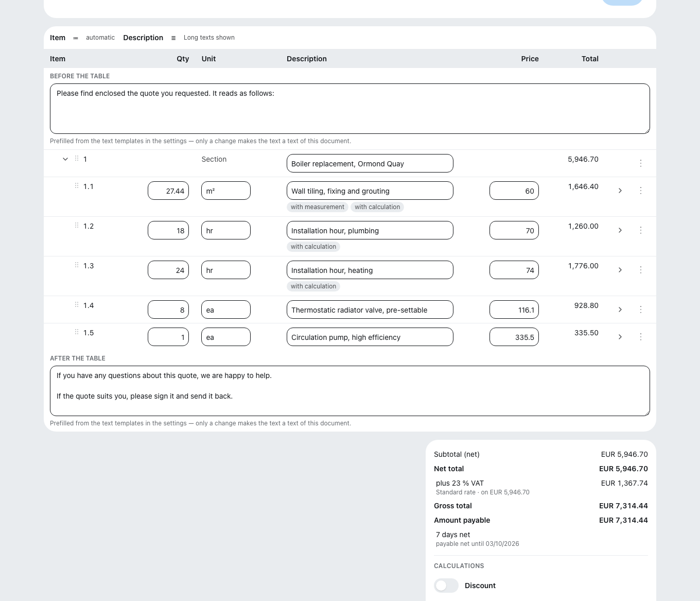Grab the drag handle of section 1
Viewport: 700px width, 601px height.
[x=77, y=159]
